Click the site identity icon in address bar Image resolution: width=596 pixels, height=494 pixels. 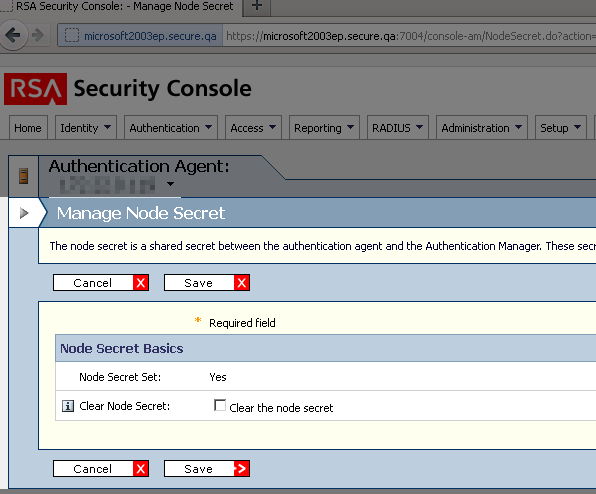point(71,36)
